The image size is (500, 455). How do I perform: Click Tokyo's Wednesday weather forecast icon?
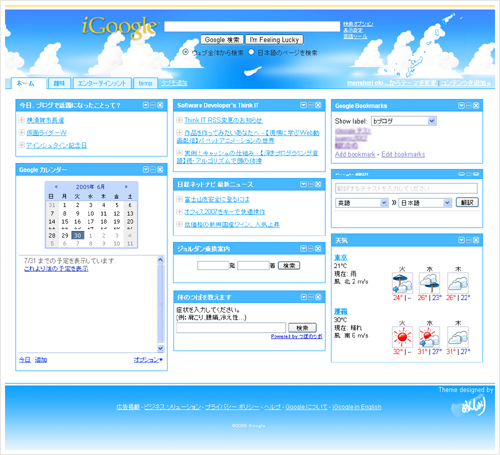coord(430,283)
